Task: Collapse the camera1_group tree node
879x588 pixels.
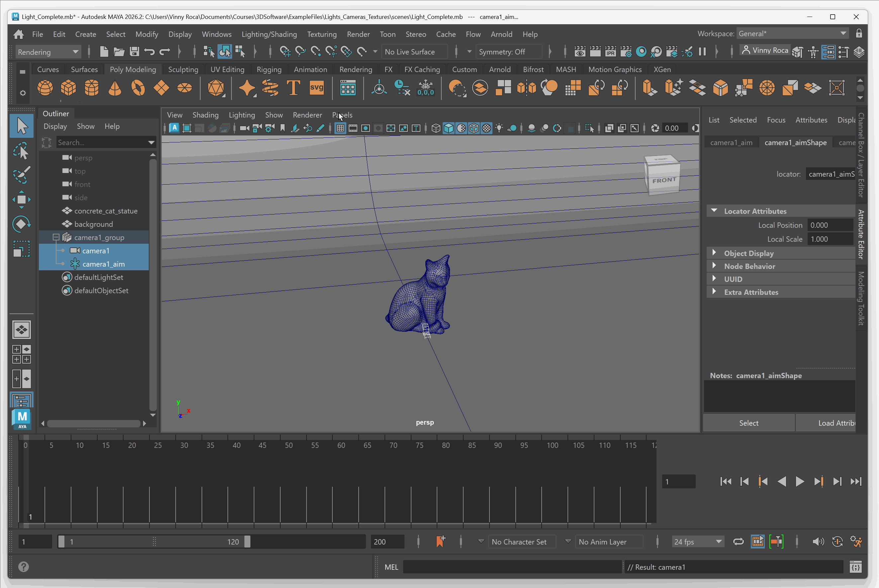Action: click(x=56, y=237)
